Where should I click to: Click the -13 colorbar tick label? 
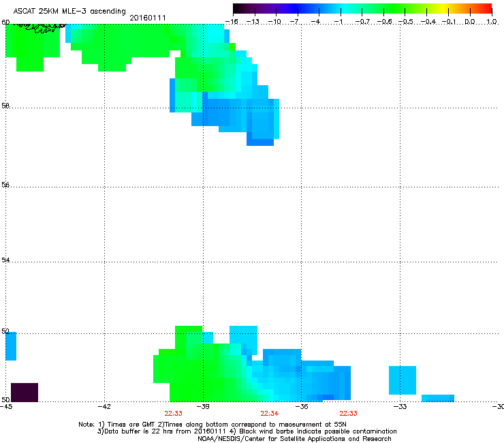253,22
